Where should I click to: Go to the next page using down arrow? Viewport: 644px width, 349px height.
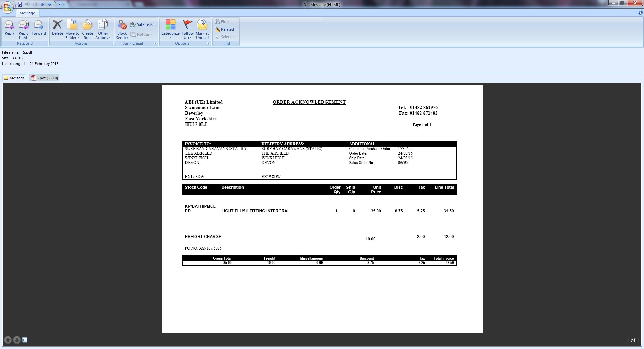pos(17,340)
